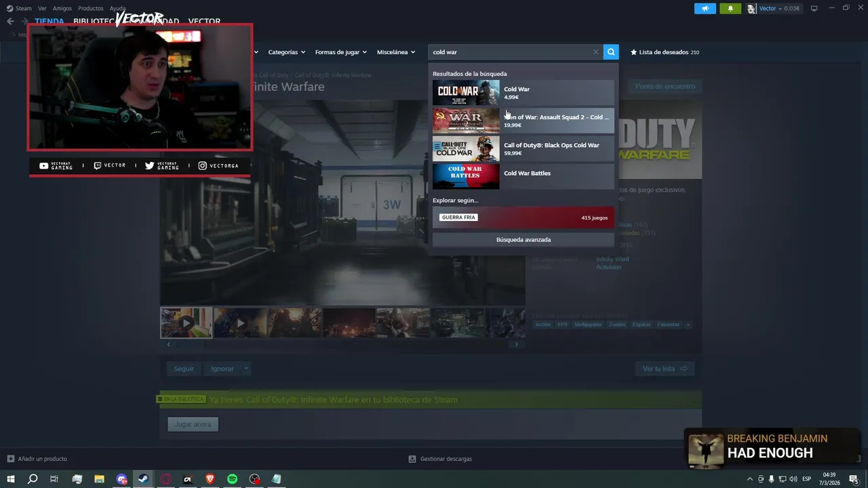The width and height of the screenshot is (868, 488).
Task: Click the Infinity Ward developer link
Action: click(612, 259)
